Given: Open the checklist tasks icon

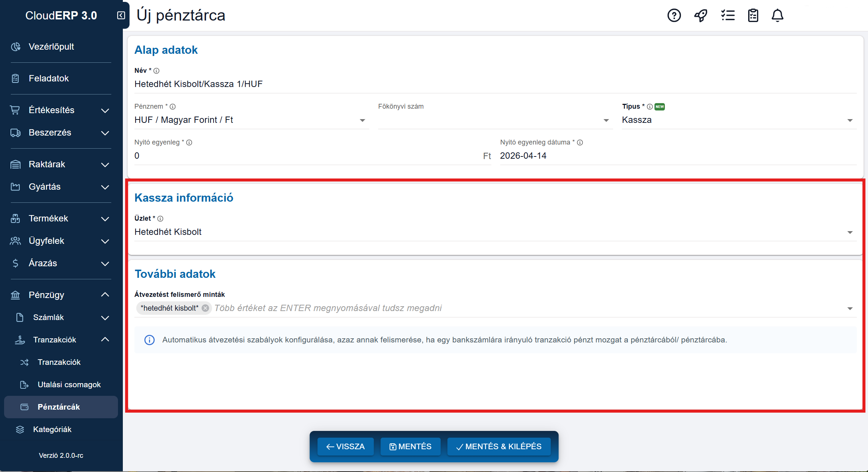Looking at the screenshot, I should (728, 16).
